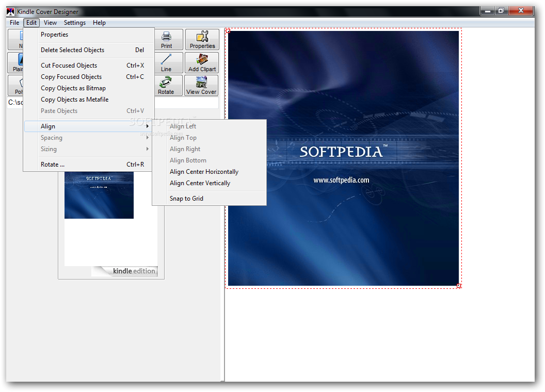The image size is (545, 392).
Task: Click the Add Clipart tool
Action: (x=202, y=62)
